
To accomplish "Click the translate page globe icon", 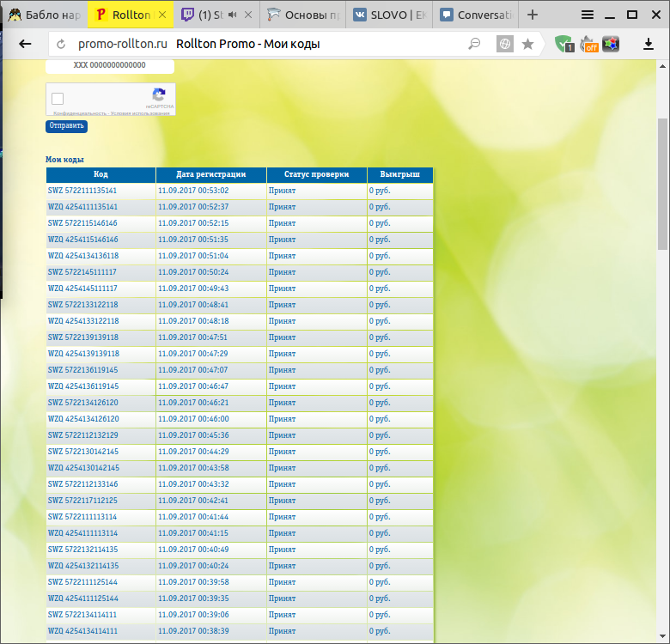I will pos(504,44).
